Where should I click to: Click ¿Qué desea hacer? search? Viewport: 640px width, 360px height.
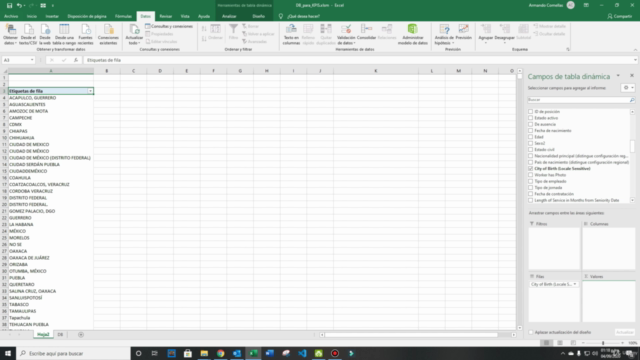[x=303, y=16]
